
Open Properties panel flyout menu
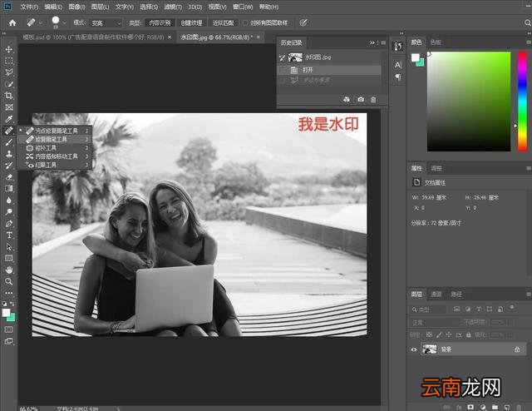pyautogui.click(x=529, y=168)
